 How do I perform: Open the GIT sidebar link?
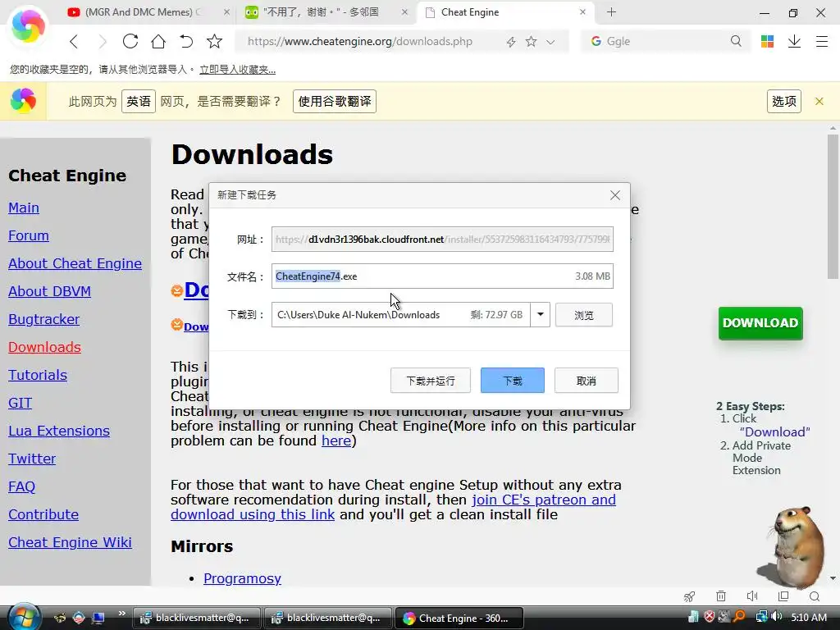20,403
